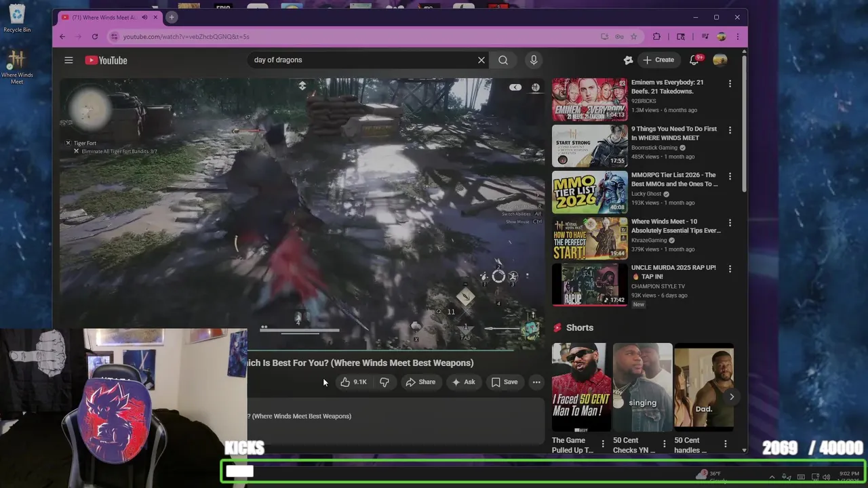The width and height of the screenshot is (868, 488).
Task: Close the Where Winds Meet tab
Action: tap(155, 17)
